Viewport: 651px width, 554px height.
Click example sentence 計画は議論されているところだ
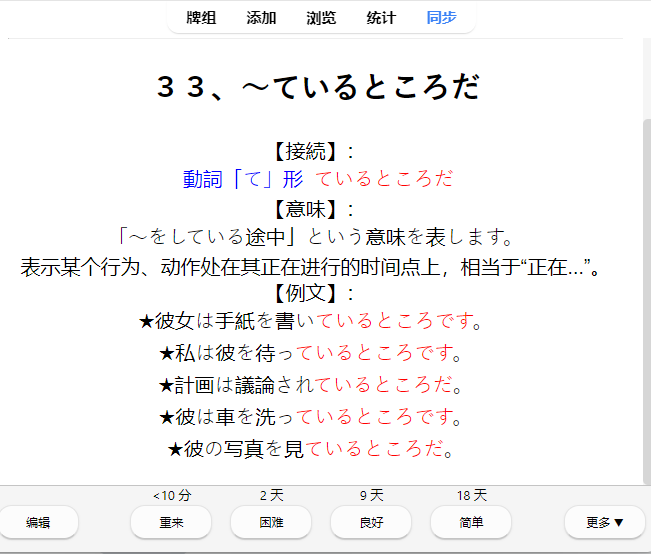click(x=310, y=385)
